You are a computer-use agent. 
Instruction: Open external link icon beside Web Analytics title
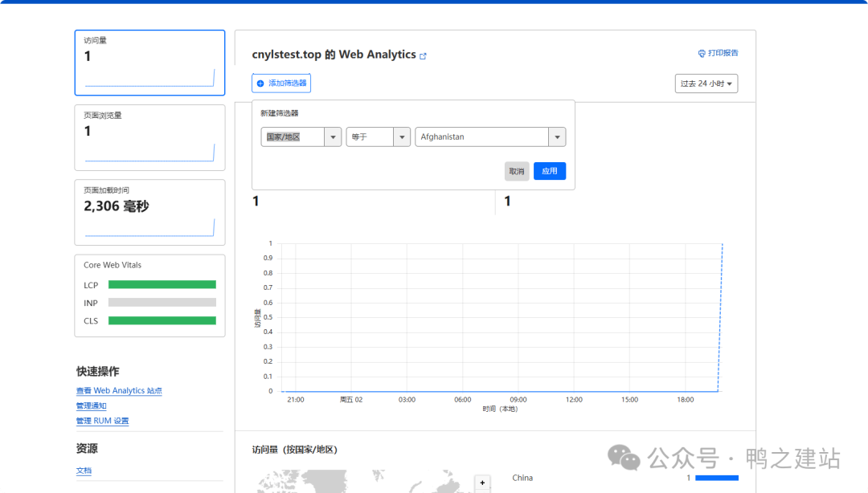[424, 56]
